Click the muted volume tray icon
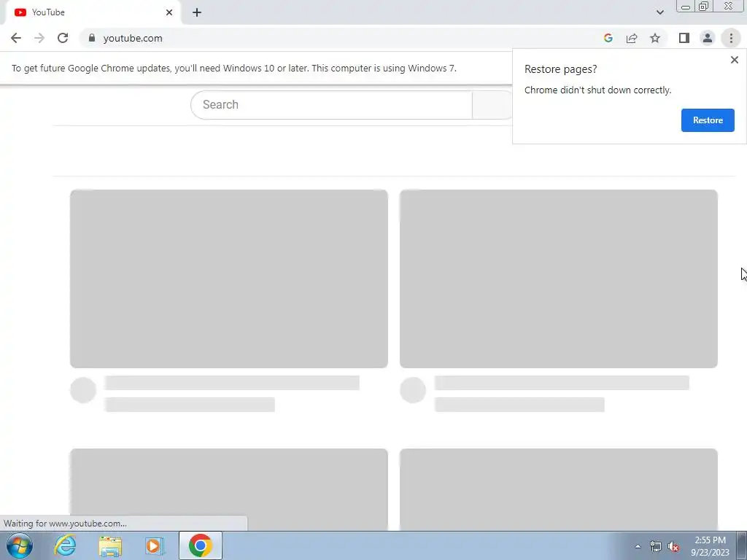The width and height of the screenshot is (747, 560). click(x=673, y=546)
